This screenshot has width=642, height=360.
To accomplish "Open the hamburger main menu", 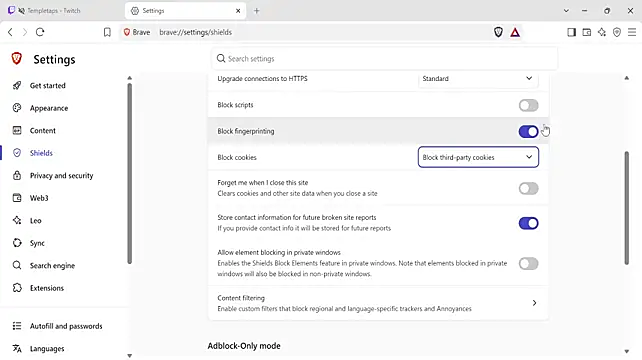I will click(x=632, y=32).
